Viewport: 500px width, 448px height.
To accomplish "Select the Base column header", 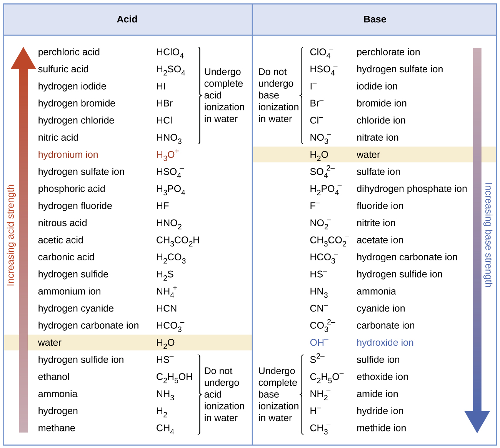I will pyautogui.click(x=375, y=19).
